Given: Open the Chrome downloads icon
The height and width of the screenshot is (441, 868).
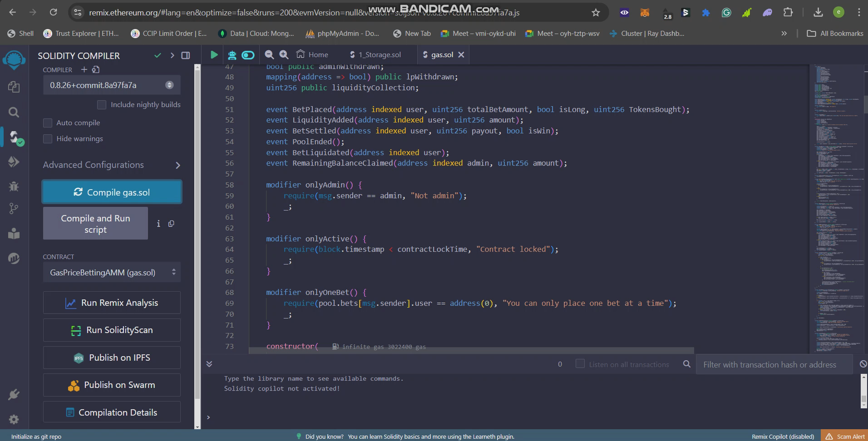Looking at the screenshot, I should (818, 13).
